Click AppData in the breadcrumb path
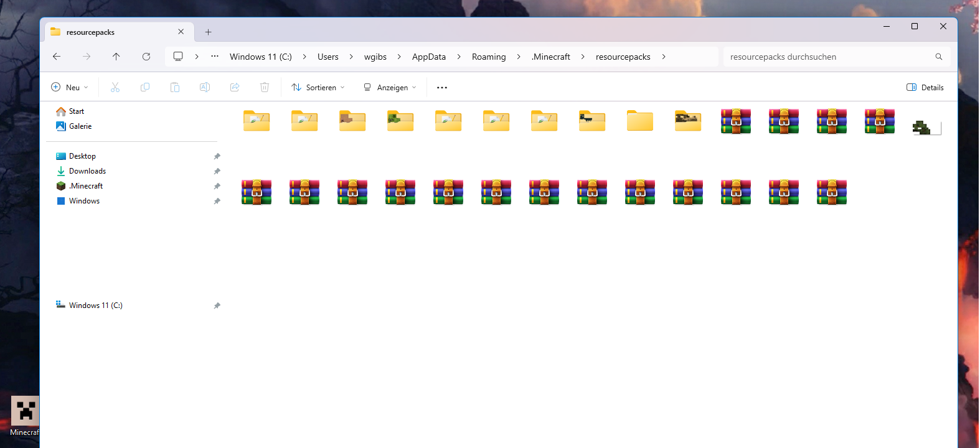Image resolution: width=980 pixels, height=448 pixels. pos(429,57)
